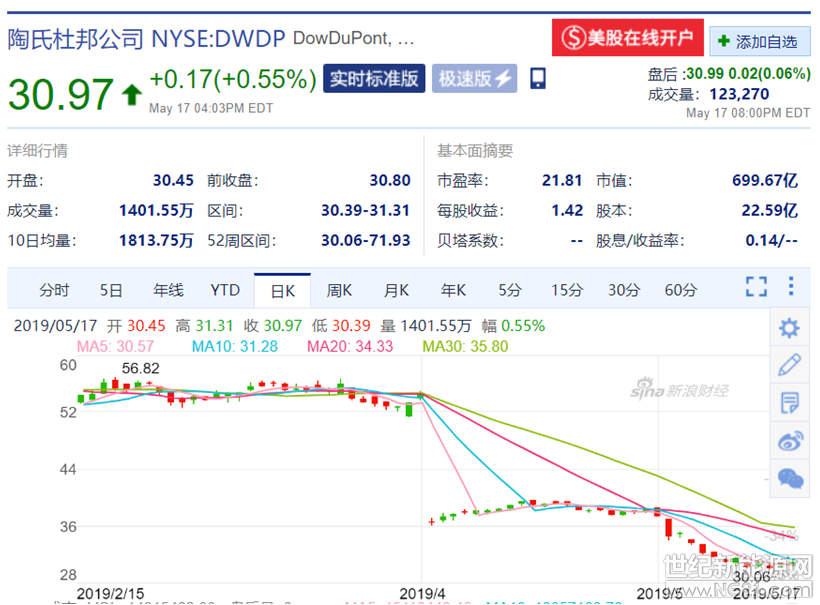Click the price change +0.17(+0.55%)
820x605 pixels.
coord(233,79)
